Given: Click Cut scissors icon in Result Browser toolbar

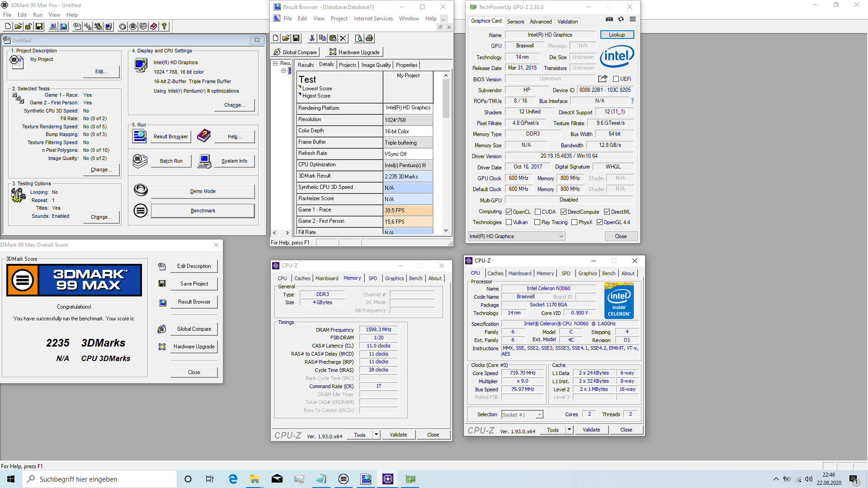Looking at the screenshot, I should click(x=312, y=38).
